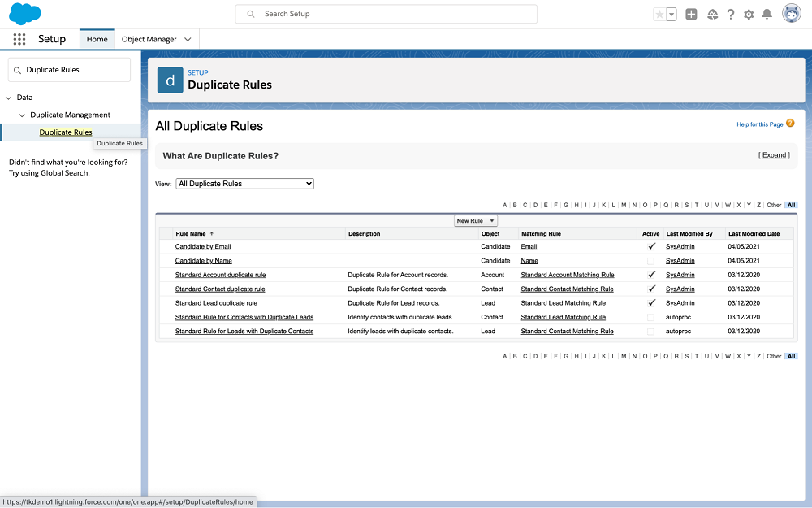Toggle Active checkbox for Leads with Duplicate Contacts rule
812x508 pixels.
point(651,332)
